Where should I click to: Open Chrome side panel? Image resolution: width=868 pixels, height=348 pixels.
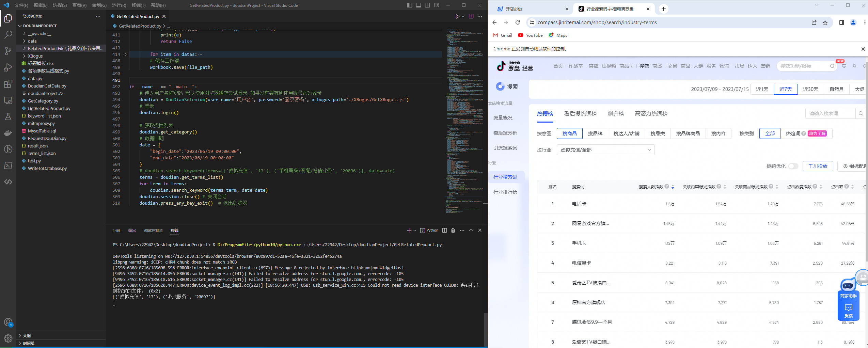[x=842, y=22]
